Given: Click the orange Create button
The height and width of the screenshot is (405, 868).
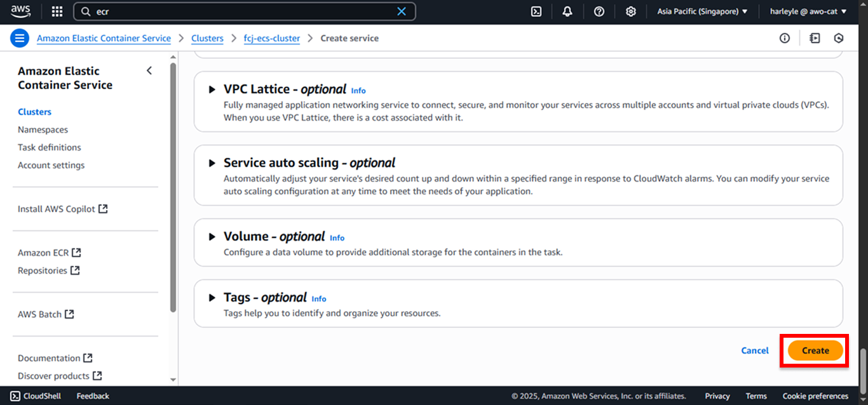Looking at the screenshot, I should click(815, 350).
